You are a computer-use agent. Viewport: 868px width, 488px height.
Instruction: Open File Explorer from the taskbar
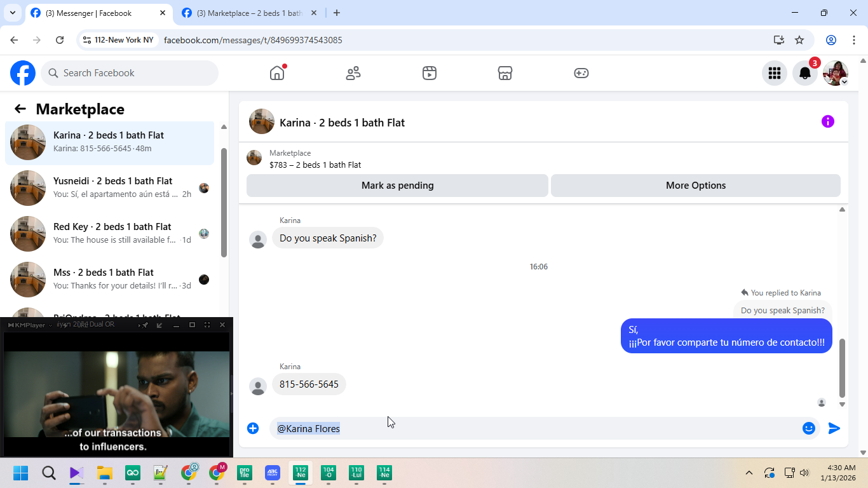[105, 473]
